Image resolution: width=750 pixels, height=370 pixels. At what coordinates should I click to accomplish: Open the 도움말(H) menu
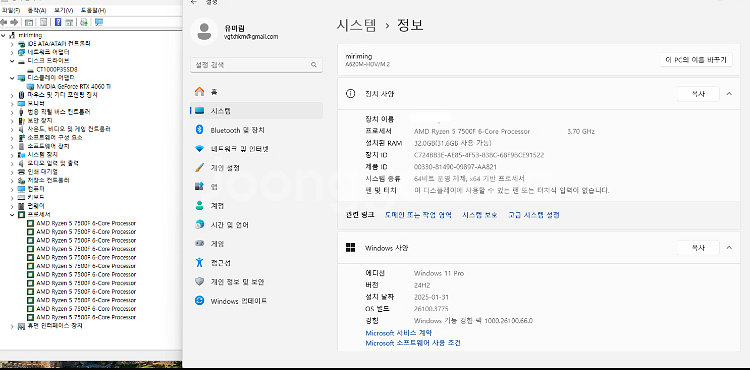click(x=93, y=10)
